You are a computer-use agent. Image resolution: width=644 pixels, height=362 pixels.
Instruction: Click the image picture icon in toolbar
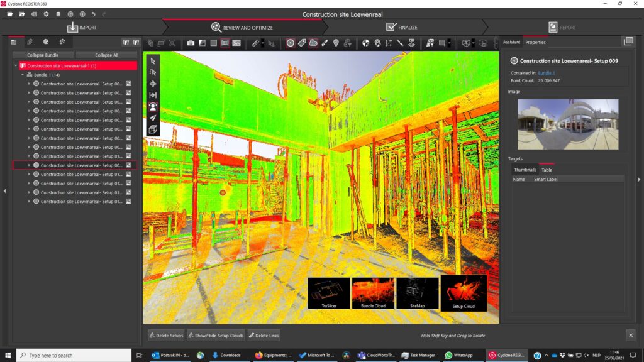point(236,43)
